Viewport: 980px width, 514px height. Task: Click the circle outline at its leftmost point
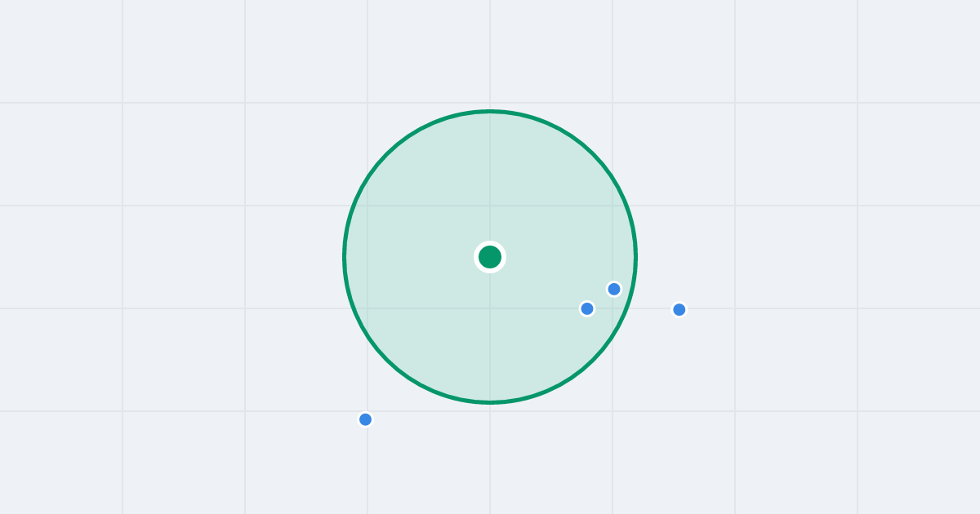coord(345,257)
